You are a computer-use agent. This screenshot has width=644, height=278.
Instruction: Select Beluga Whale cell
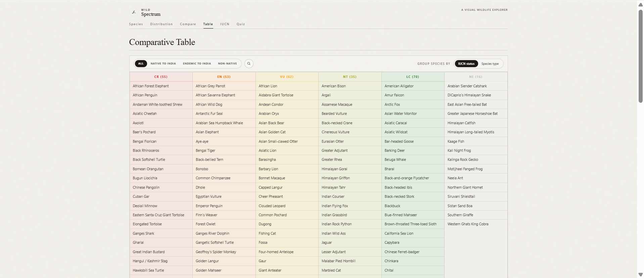[x=413, y=159]
